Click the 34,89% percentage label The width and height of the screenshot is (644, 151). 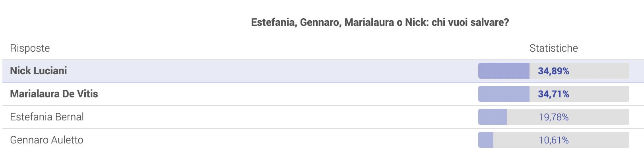click(554, 71)
